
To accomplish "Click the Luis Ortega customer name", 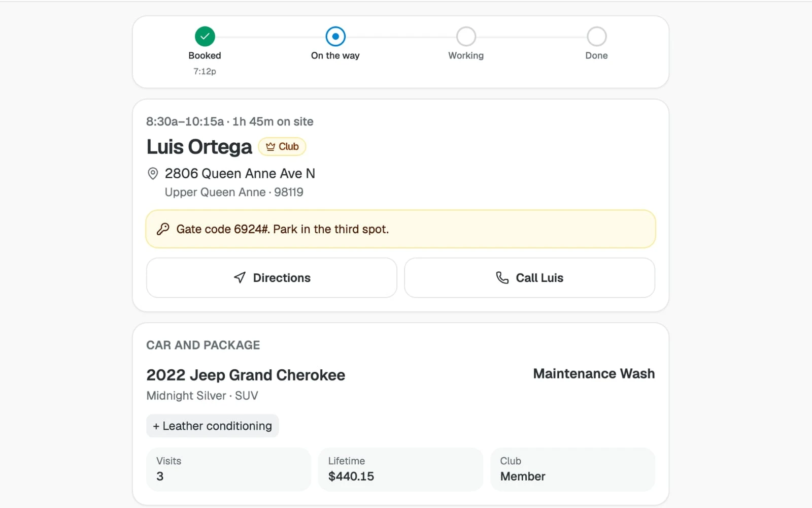I will pyautogui.click(x=199, y=147).
